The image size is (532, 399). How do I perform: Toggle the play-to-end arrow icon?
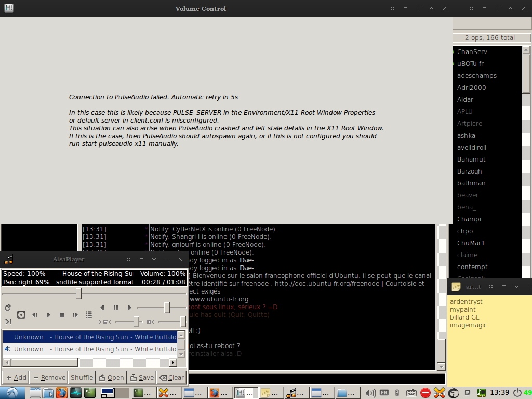point(8,321)
